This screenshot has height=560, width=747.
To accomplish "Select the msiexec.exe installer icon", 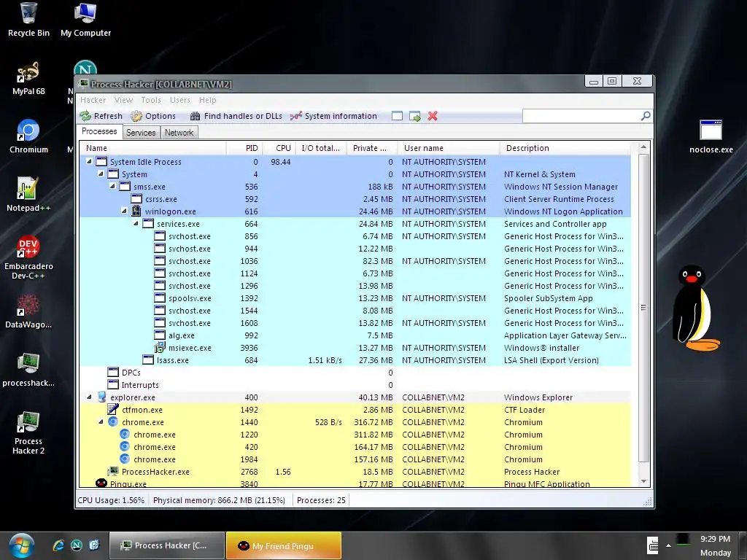I will coord(160,348).
